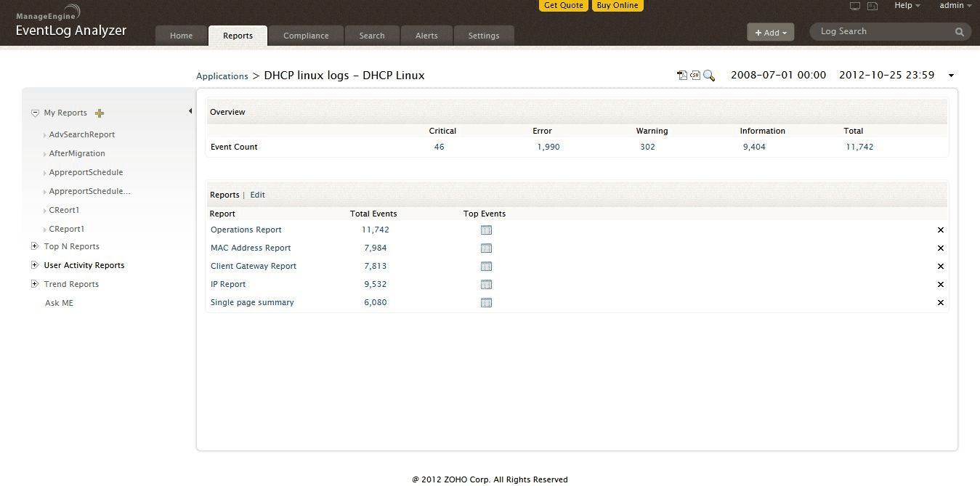The width and height of the screenshot is (980, 486).
Task: Open the Client Gateway Report link
Action: [254, 267]
